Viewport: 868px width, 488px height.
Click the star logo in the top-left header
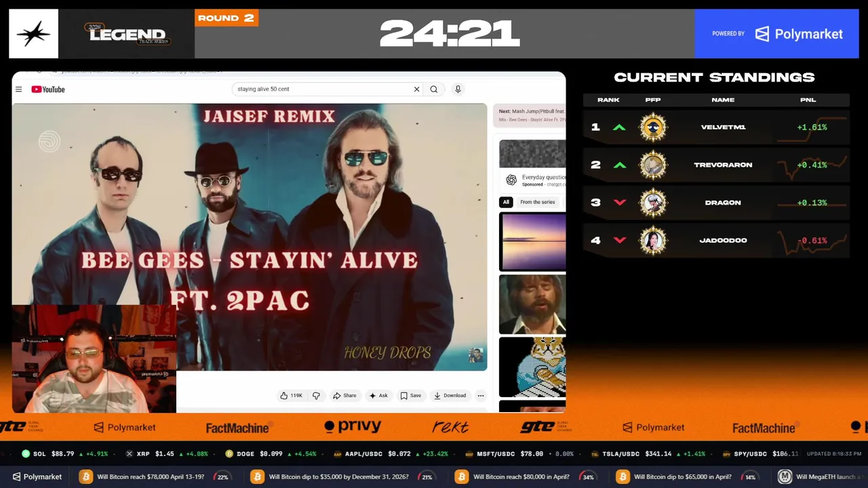pos(33,34)
